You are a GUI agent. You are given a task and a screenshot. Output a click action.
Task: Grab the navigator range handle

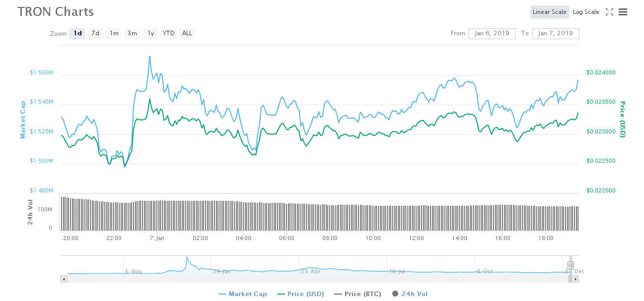(571, 265)
